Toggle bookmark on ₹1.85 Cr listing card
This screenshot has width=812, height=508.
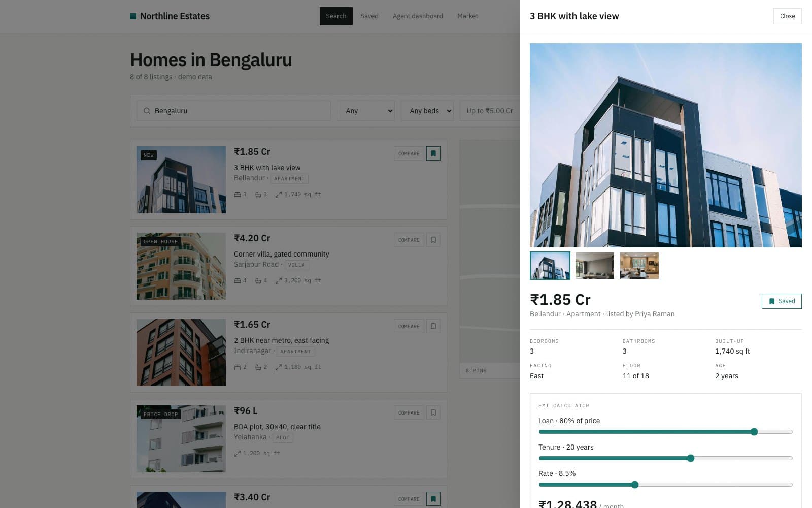pyautogui.click(x=433, y=153)
